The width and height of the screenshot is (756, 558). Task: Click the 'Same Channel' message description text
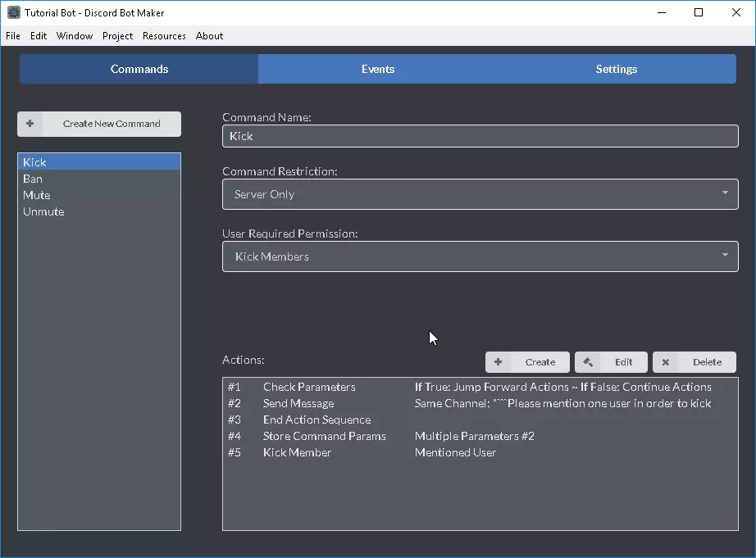562,403
